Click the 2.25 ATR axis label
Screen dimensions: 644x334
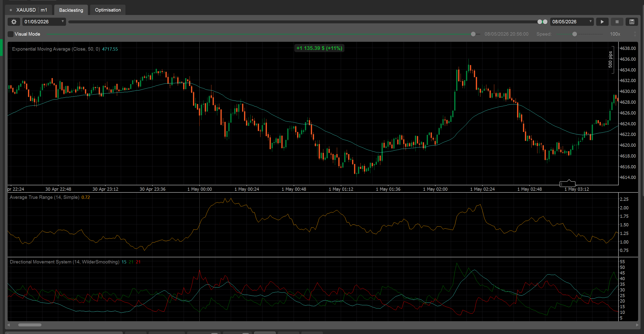point(624,199)
